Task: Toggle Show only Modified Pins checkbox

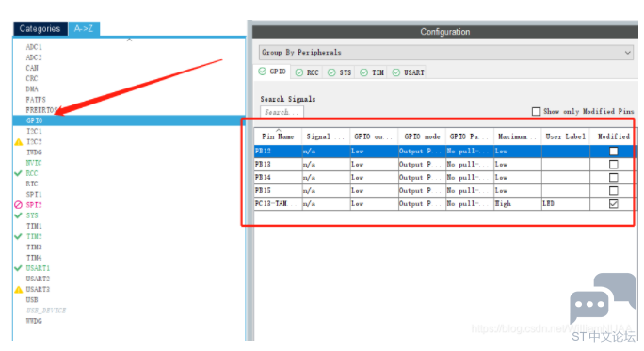Action: click(x=536, y=112)
